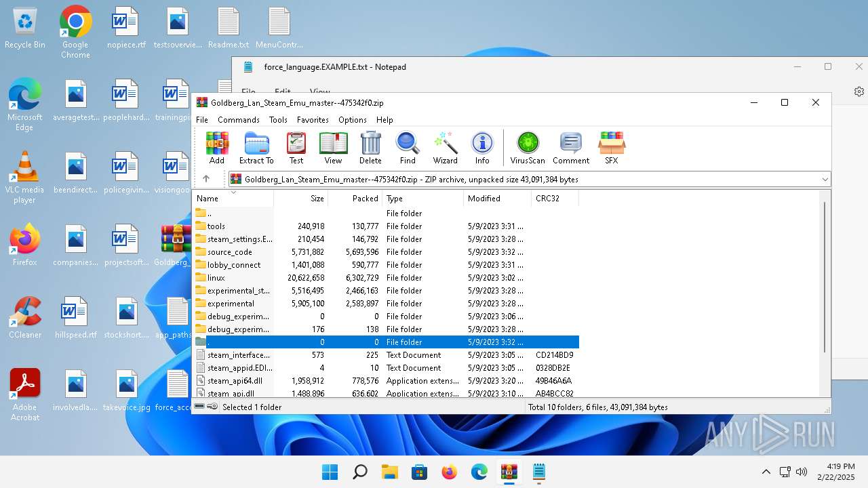Select steam_api64.dll file

[x=386, y=381]
